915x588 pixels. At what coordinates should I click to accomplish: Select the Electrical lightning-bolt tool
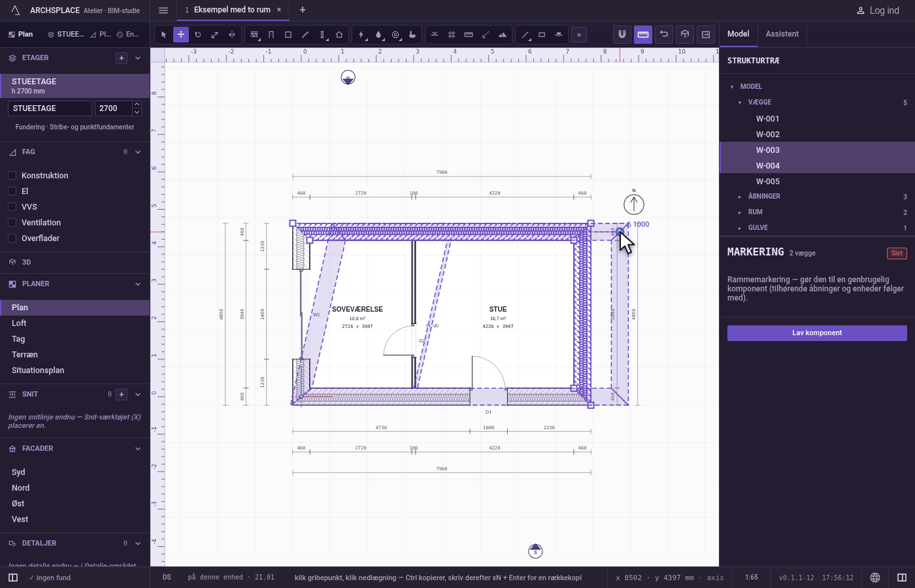361,35
